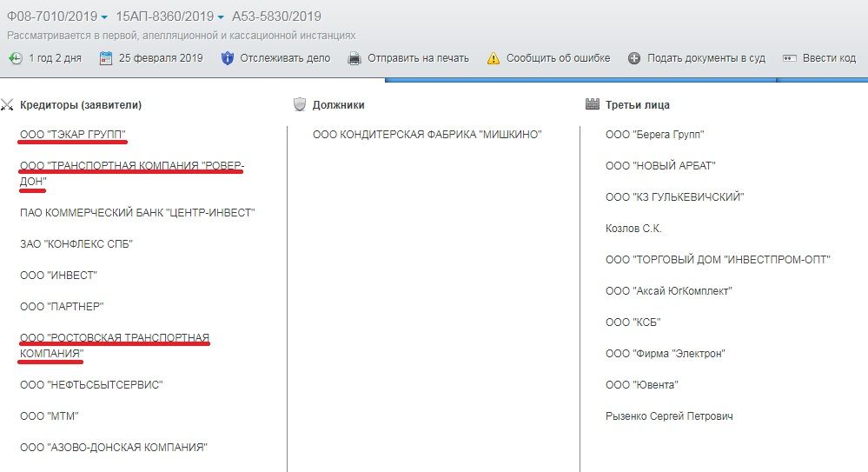Select third party ООО "КЗ ГУЛЬКЕВИЧСКИЙ"
The width and height of the screenshot is (868, 472).
point(675,197)
